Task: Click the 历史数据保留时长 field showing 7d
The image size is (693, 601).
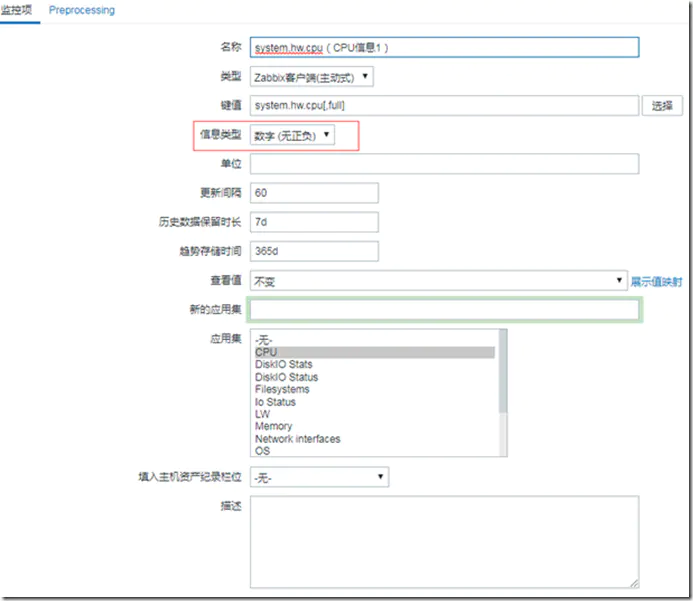Action: pos(314,222)
